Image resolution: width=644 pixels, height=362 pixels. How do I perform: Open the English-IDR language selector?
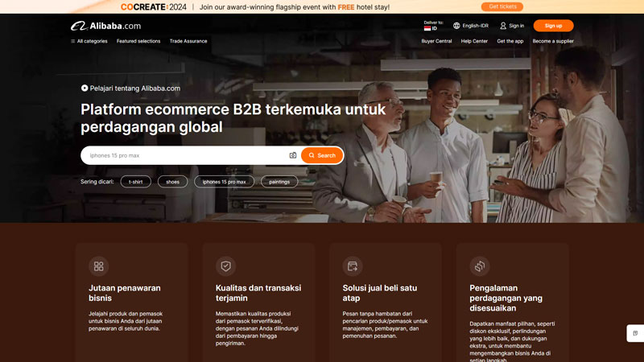pyautogui.click(x=471, y=26)
